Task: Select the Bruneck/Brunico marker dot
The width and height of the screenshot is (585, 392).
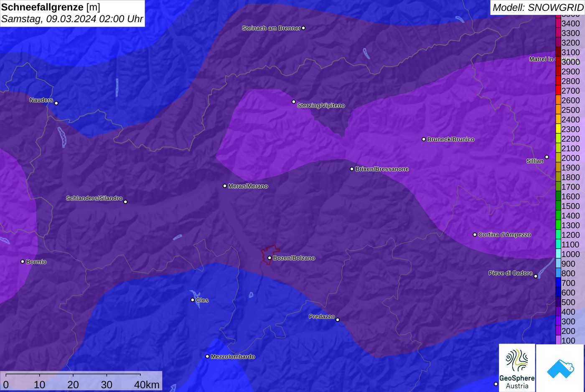Action: 424,139
